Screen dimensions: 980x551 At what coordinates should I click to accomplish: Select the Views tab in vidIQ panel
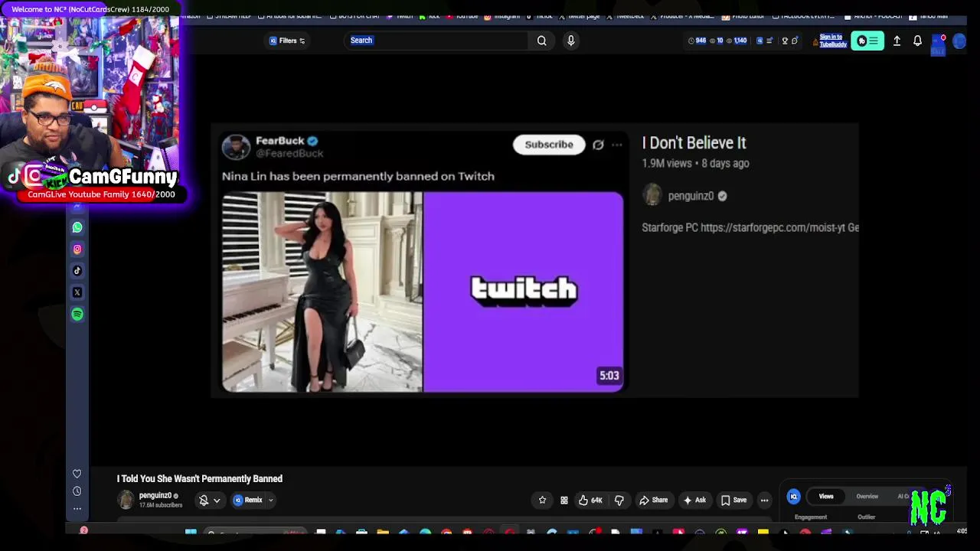click(x=826, y=497)
